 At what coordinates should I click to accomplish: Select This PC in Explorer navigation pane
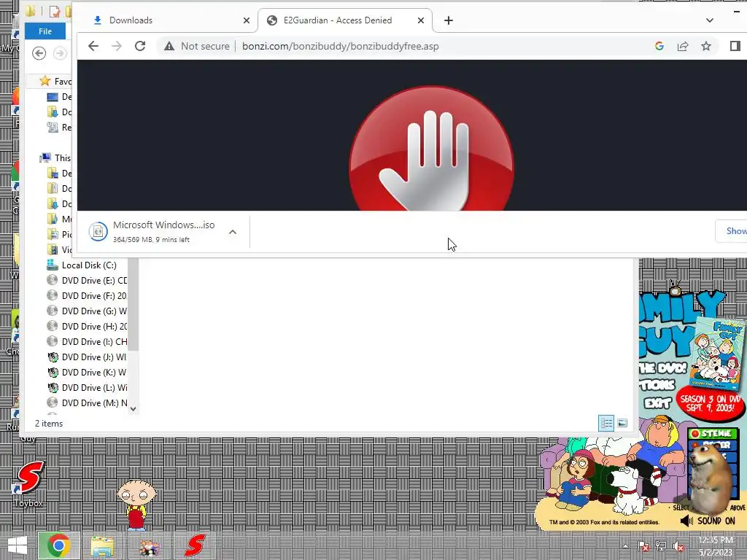tap(55, 157)
